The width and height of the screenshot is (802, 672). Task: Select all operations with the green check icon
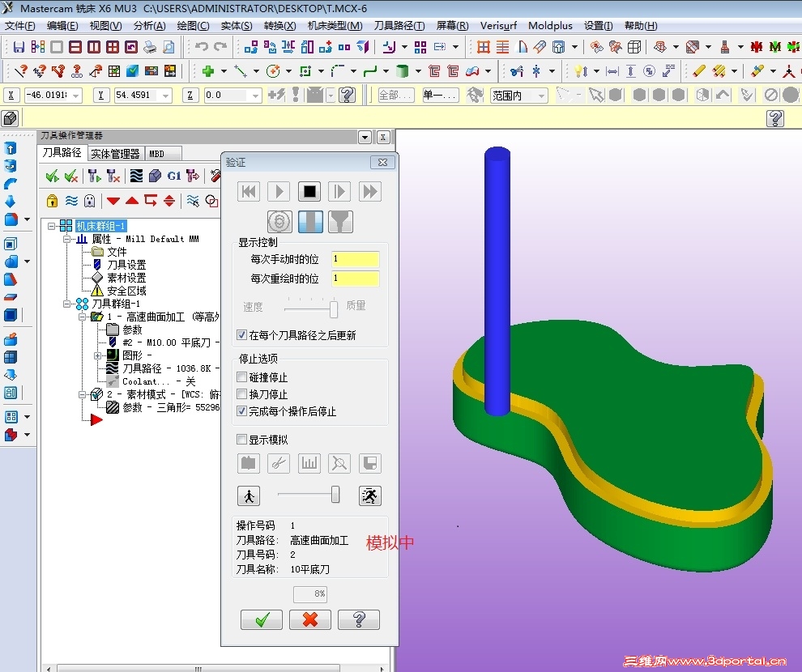click(52, 177)
